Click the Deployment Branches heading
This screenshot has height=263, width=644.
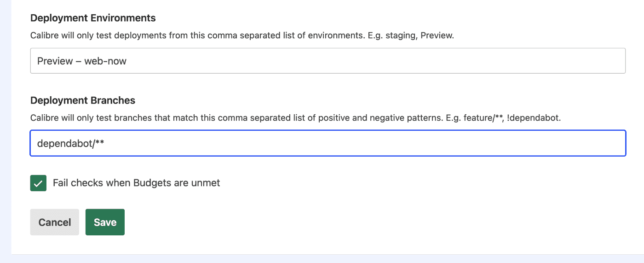coord(83,100)
